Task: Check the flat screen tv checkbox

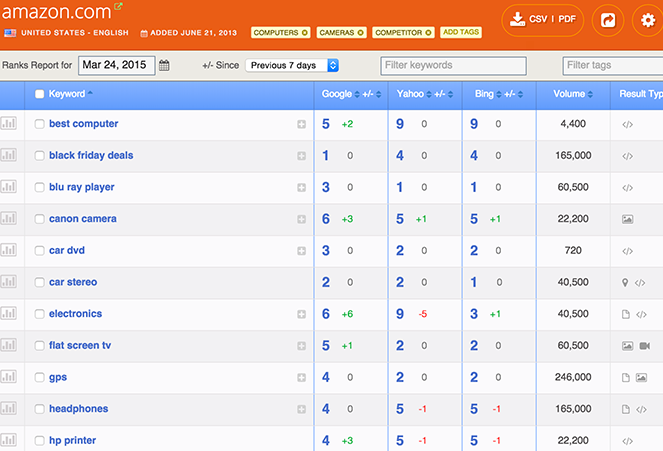Action: [39, 346]
